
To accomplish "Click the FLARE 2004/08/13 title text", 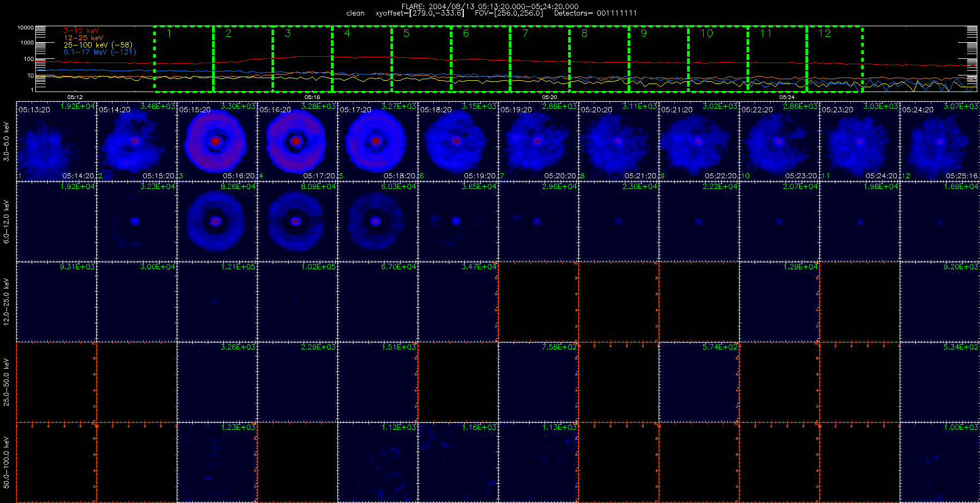I will point(490,6).
